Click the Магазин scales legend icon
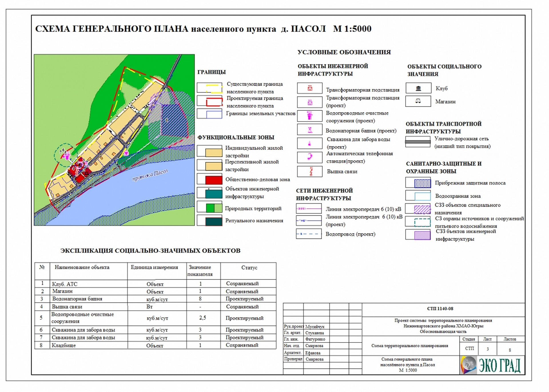Image resolution: width=549 pixels, height=392 pixels. click(418, 101)
